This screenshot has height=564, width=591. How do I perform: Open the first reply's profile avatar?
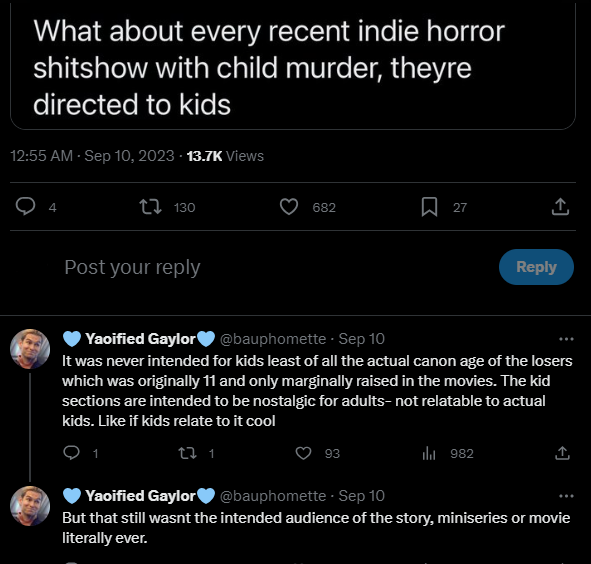[30, 349]
